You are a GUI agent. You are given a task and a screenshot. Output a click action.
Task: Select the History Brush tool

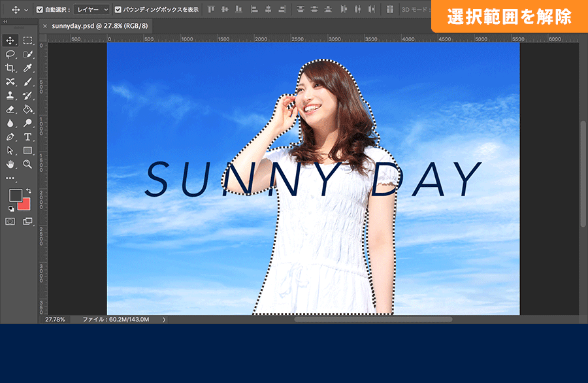(x=27, y=95)
